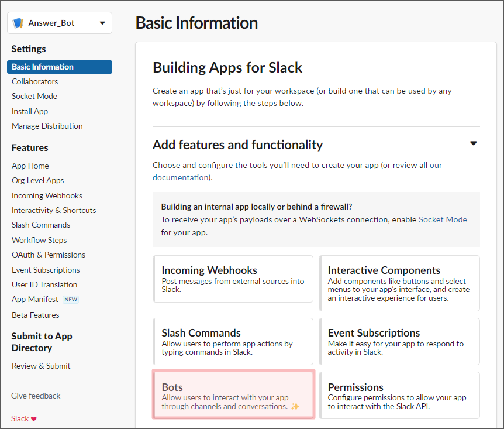The image size is (504, 429).
Task: Open Org Level Apps
Action: [37, 180]
